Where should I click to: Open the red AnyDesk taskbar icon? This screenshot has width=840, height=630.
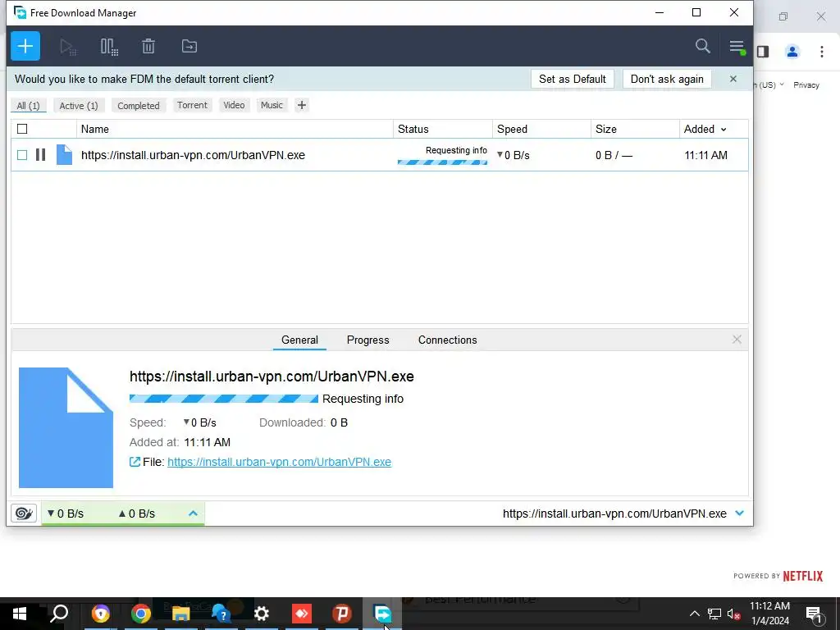coord(302,614)
